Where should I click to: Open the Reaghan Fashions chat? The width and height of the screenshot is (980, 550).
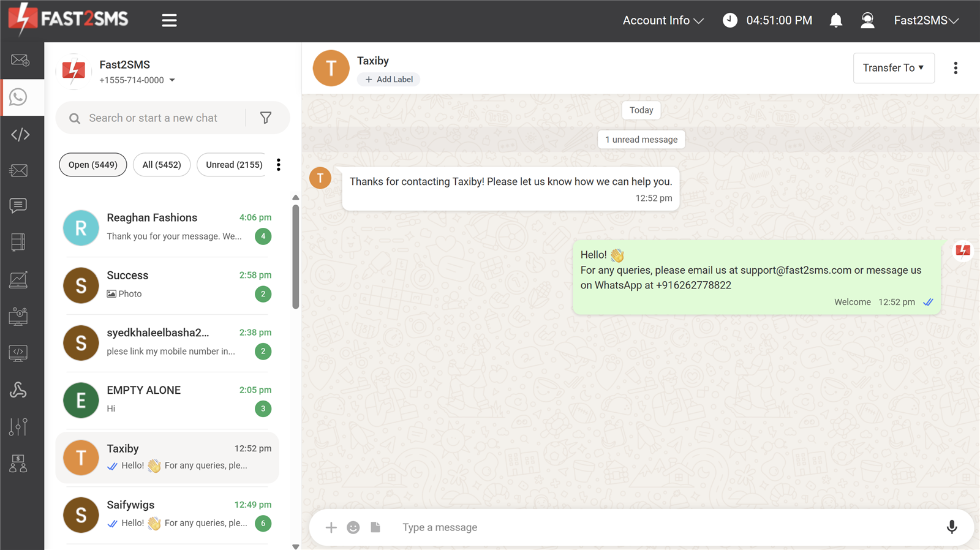coord(167,227)
